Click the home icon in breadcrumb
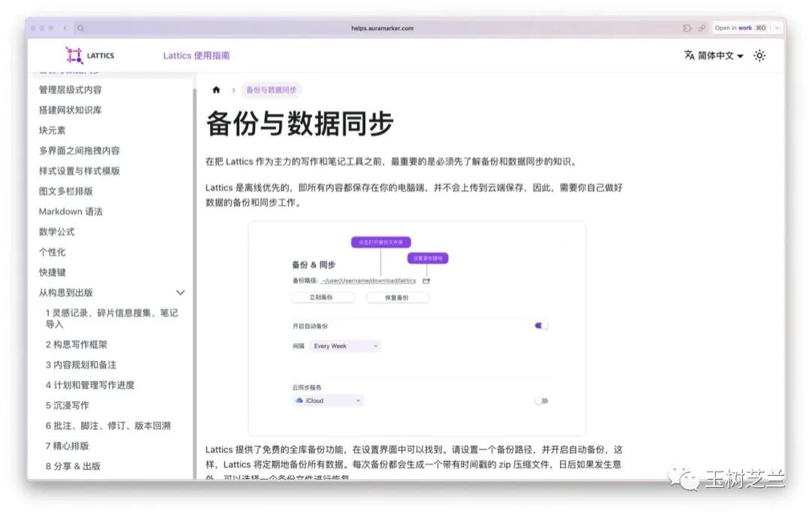This screenshot has height=515, width=812. click(x=217, y=89)
